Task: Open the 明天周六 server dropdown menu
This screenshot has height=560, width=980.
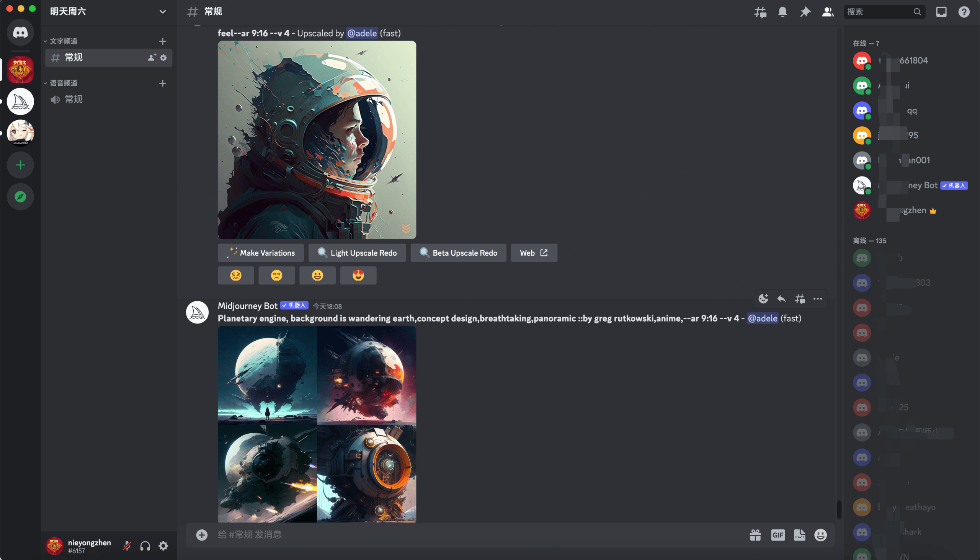Action: point(108,12)
